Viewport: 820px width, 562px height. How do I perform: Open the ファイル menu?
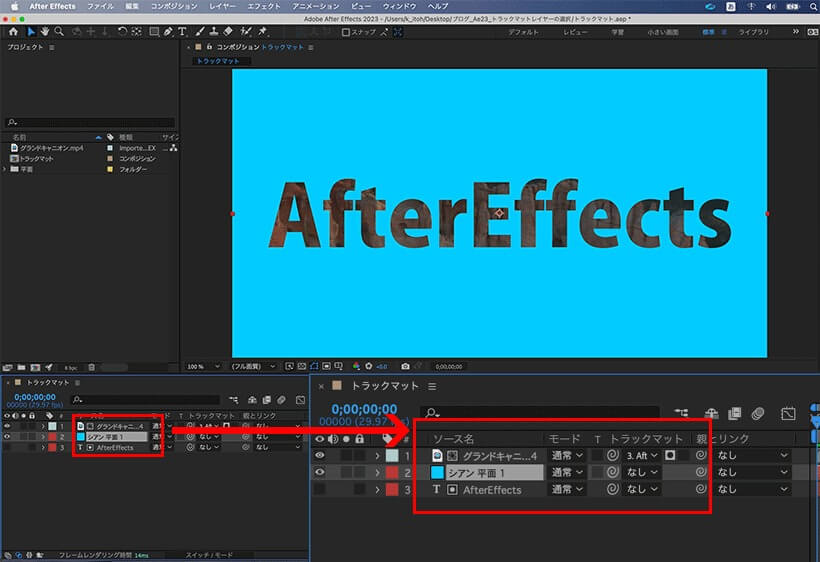coord(100,6)
